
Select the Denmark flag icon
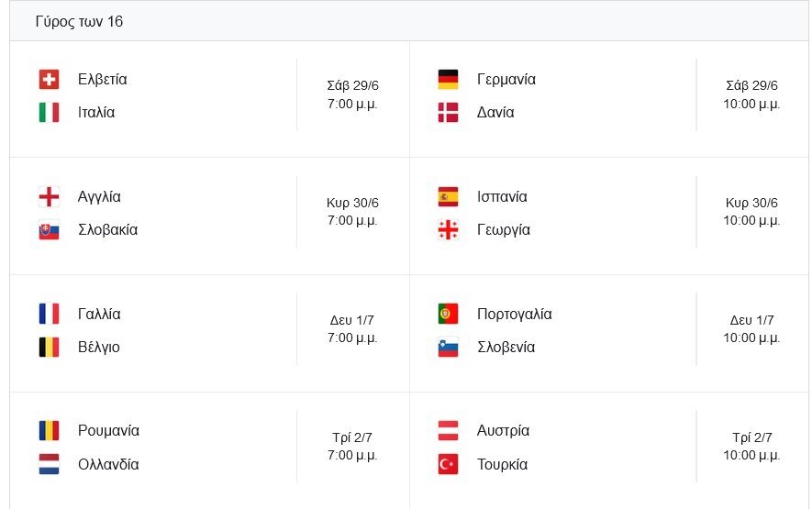448,113
